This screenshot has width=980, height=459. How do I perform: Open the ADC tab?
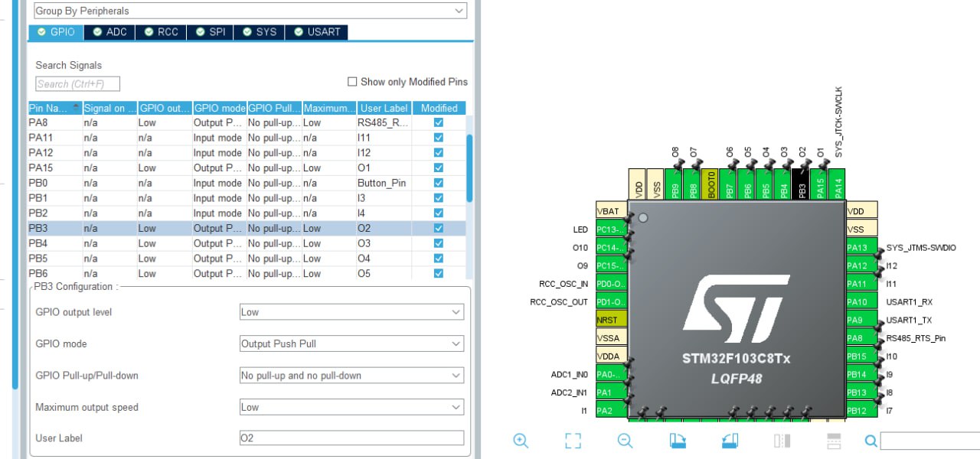click(110, 32)
